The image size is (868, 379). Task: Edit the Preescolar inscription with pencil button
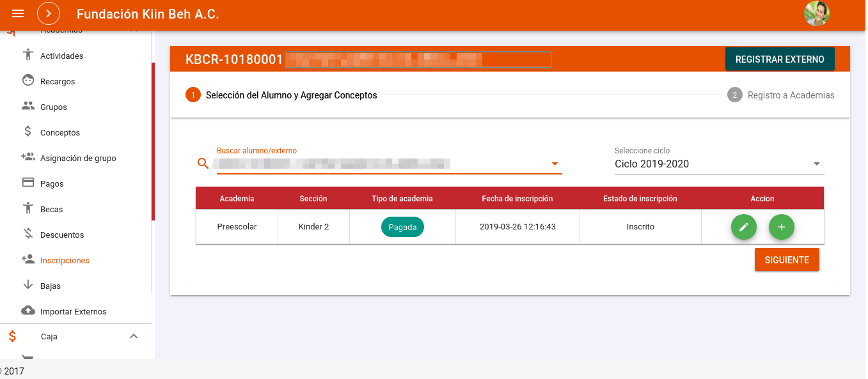pyautogui.click(x=744, y=227)
